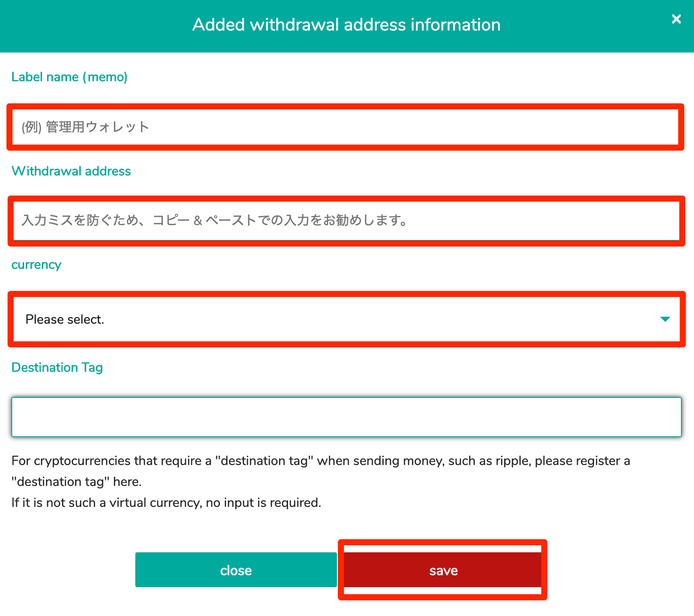The height and width of the screenshot is (616, 694).
Task: Close the dialog with the X icon
Action: (x=676, y=19)
